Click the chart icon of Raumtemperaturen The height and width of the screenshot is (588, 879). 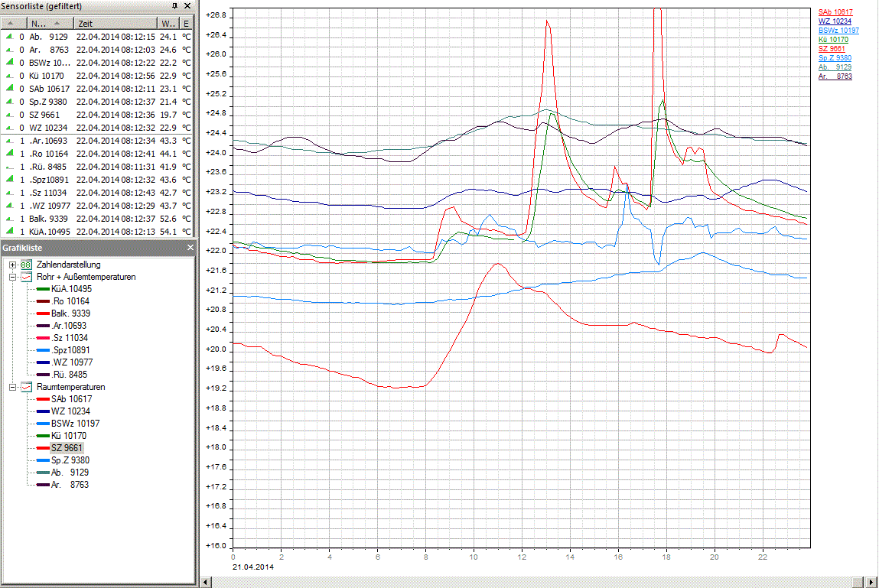coord(26,387)
